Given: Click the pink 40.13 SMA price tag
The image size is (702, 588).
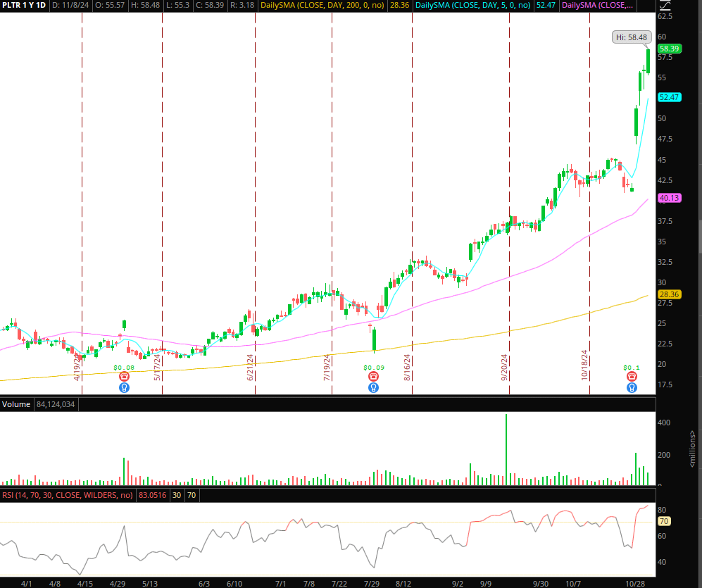Looking at the screenshot, I should click(667, 199).
